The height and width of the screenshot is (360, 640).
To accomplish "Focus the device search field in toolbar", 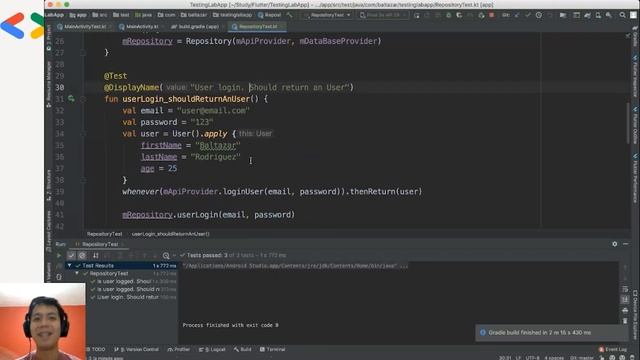I will (382, 15).
